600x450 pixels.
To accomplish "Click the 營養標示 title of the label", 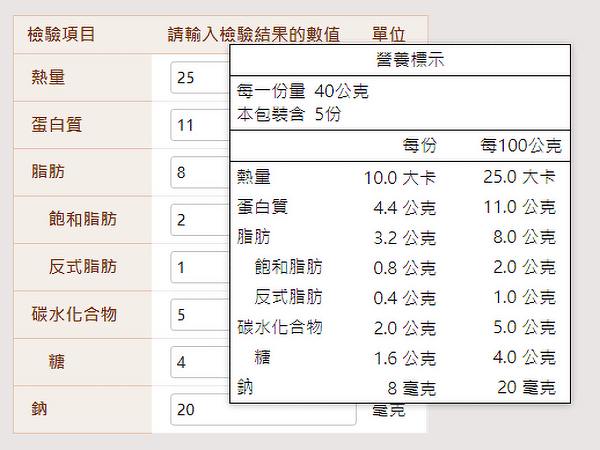I will [401, 60].
